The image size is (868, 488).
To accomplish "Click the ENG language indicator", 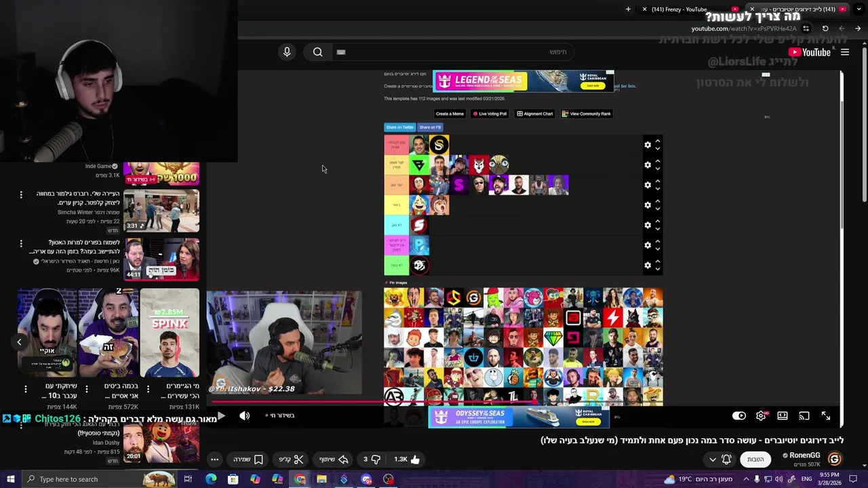I will click(x=806, y=479).
